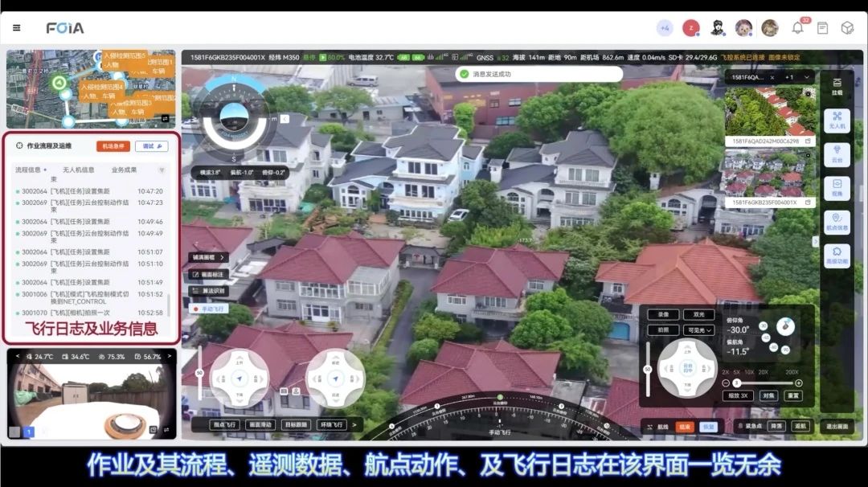868x487 pixels.
Task: Expand the +1 video feed dropdown
Action: click(x=792, y=78)
